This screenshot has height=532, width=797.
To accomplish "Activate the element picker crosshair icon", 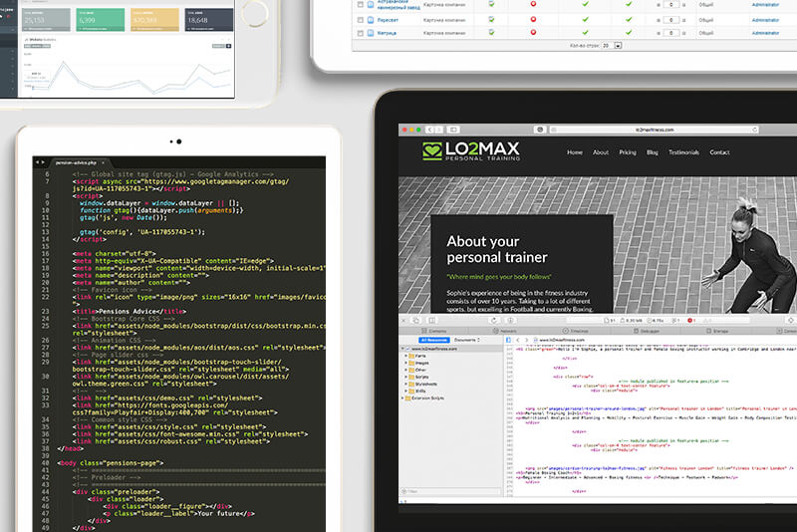I will 790,321.
